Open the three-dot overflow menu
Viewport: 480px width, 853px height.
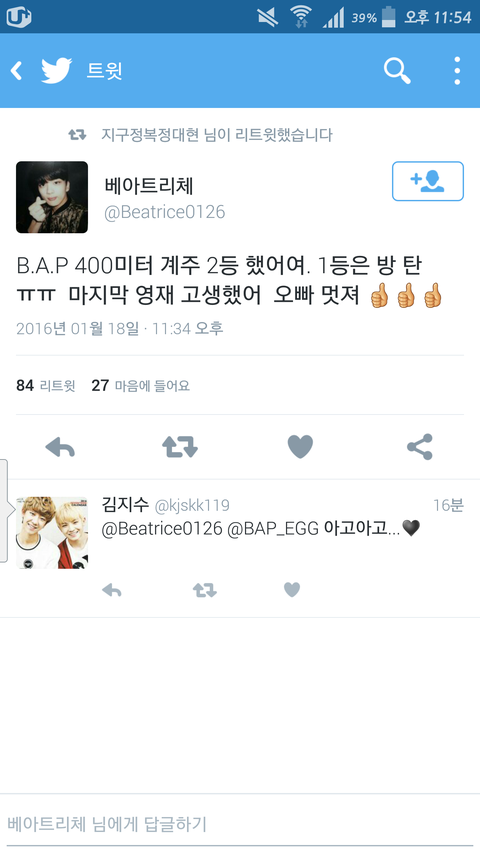[x=457, y=71]
